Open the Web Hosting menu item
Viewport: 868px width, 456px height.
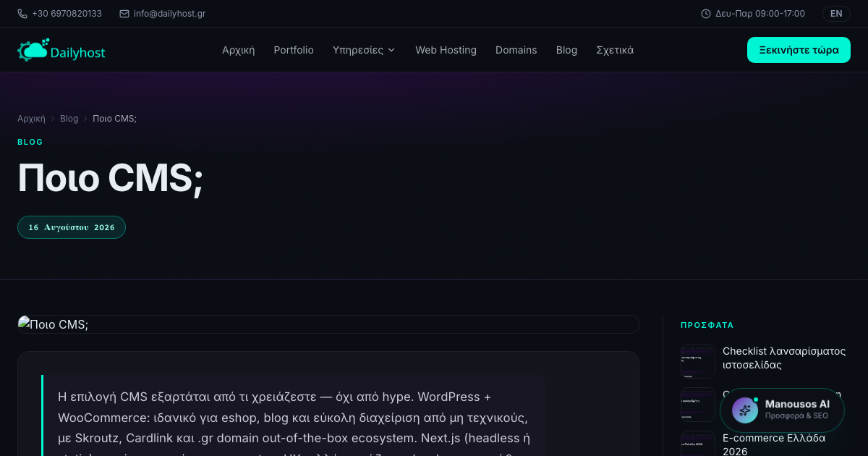(446, 50)
